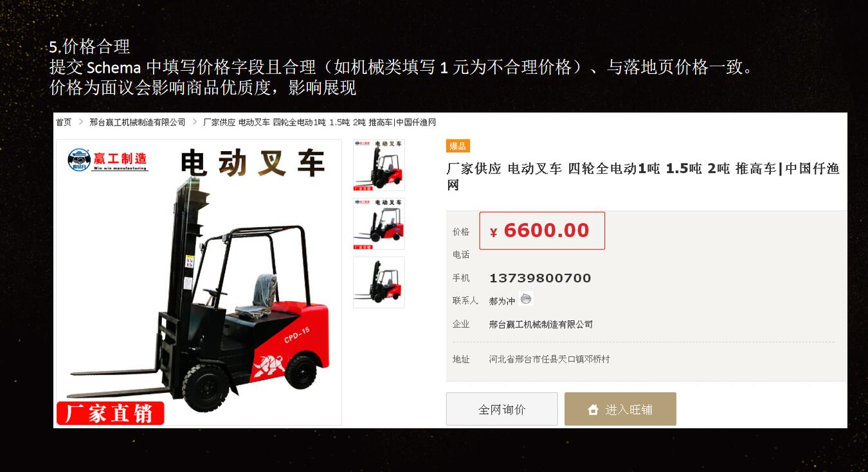Click the 厂家直销 red badge
868x472 pixels.
110,413
